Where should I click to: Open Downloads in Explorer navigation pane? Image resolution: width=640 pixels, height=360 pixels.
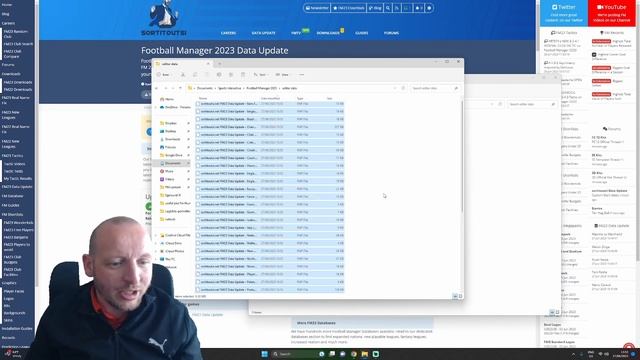[x=170, y=139]
